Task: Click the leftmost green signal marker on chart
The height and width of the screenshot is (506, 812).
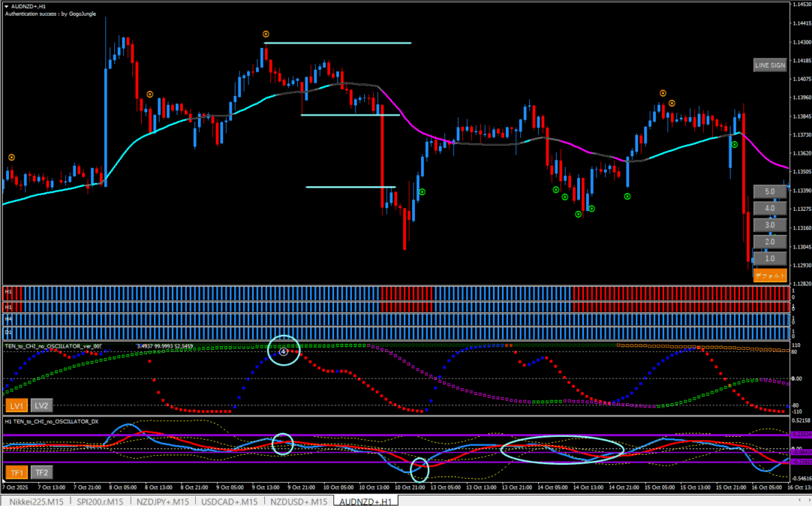Action: [x=423, y=192]
